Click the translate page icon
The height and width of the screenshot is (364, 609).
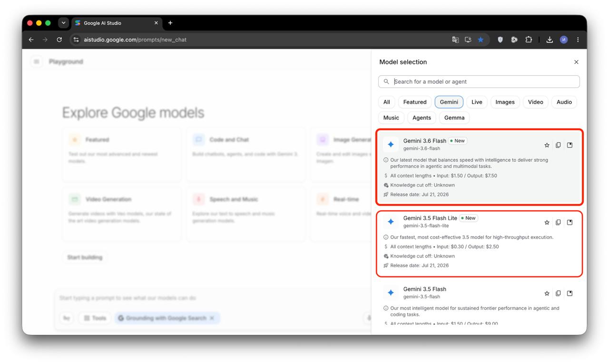[x=455, y=39]
